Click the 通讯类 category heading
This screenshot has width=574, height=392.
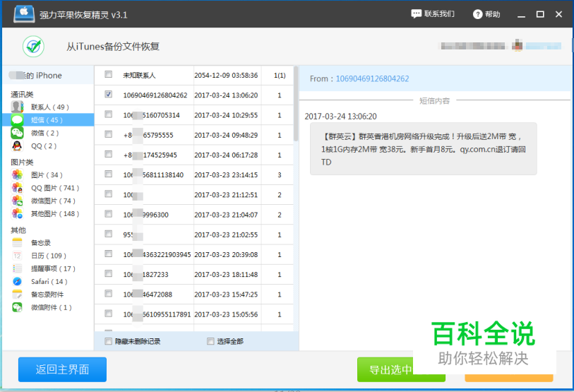[x=22, y=95]
